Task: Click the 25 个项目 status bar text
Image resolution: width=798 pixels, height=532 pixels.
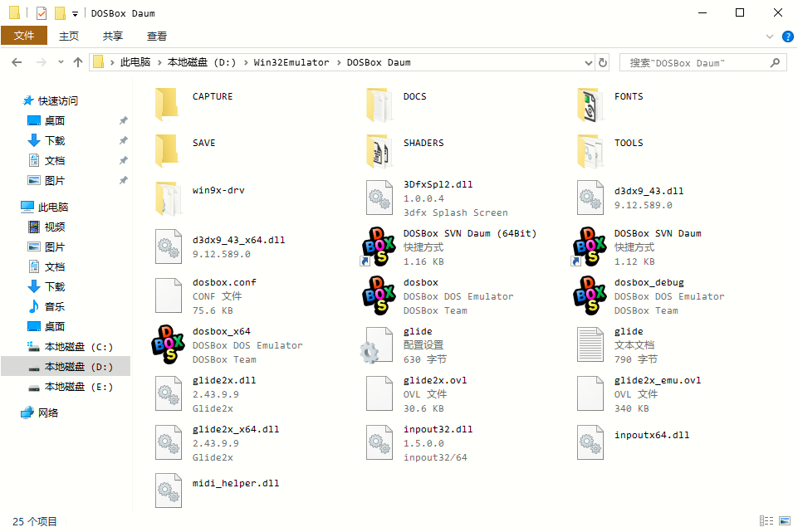Action: point(35,521)
